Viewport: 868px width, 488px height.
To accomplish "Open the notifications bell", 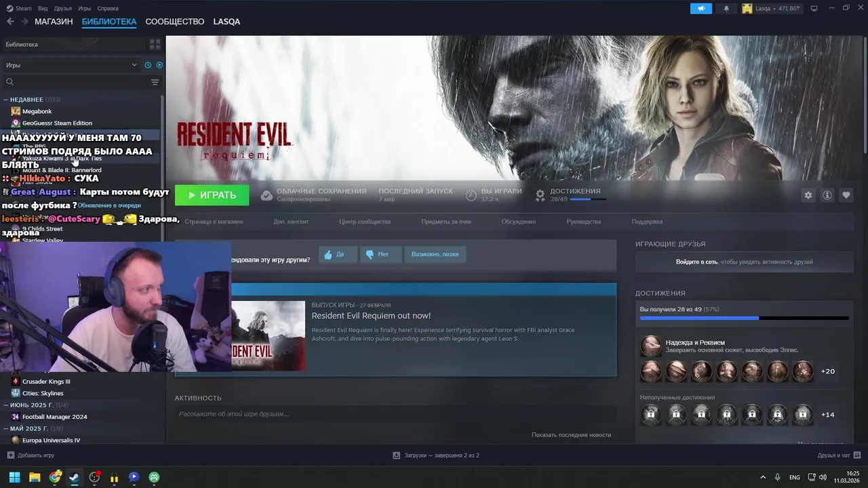I will 726,8.
